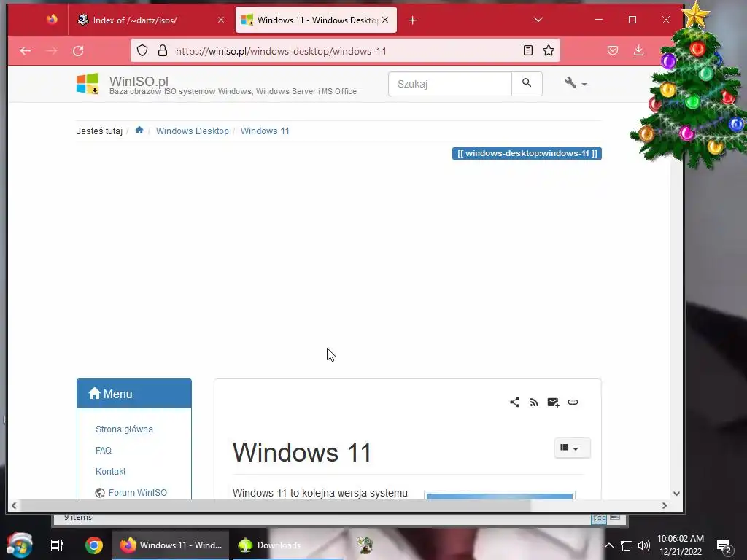Click the subscribe mail icon
The image size is (747, 560).
[x=553, y=402]
